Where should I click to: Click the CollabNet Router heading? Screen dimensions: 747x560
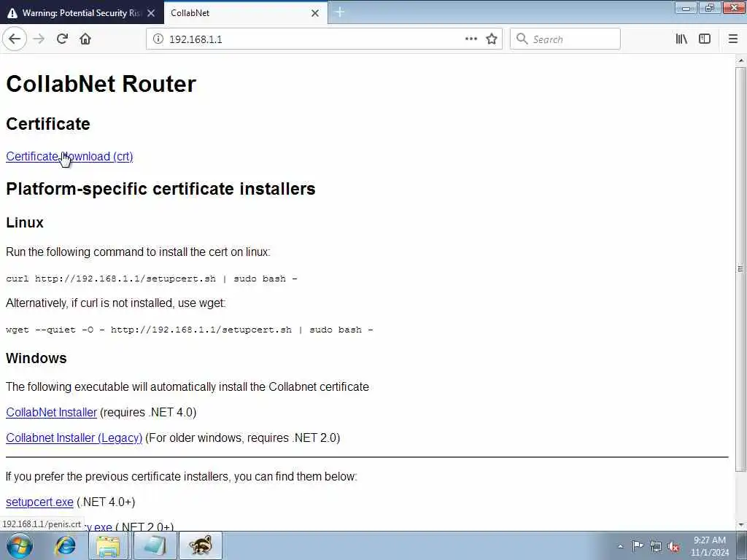(x=101, y=84)
